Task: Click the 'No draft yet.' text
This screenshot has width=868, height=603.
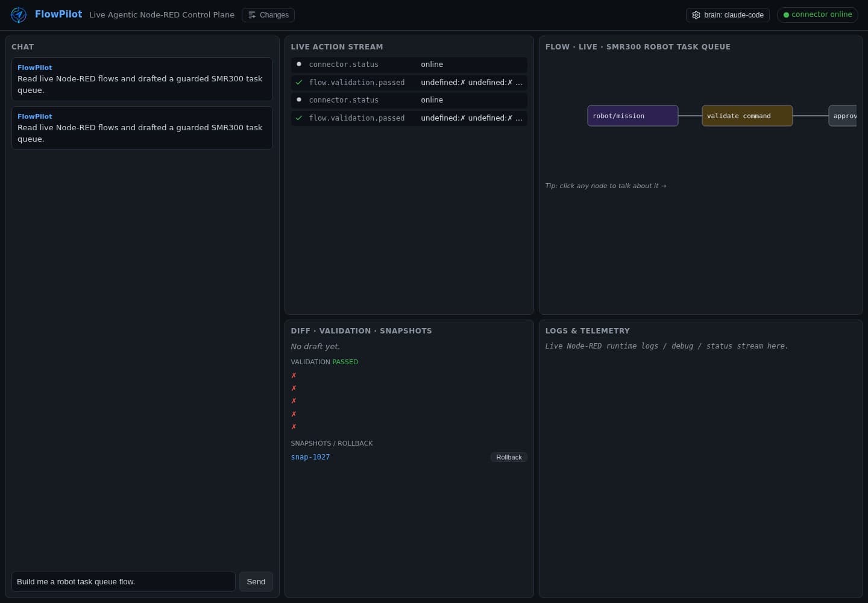Action: (x=315, y=347)
